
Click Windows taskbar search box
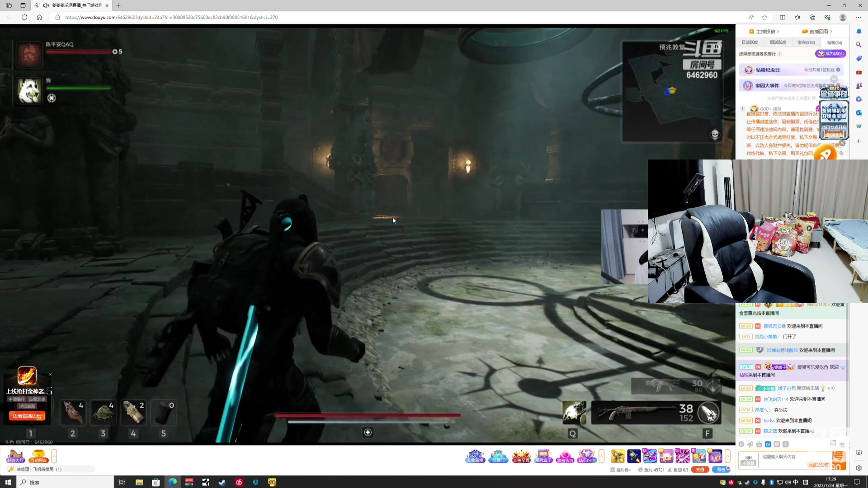click(x=65, y=482)
